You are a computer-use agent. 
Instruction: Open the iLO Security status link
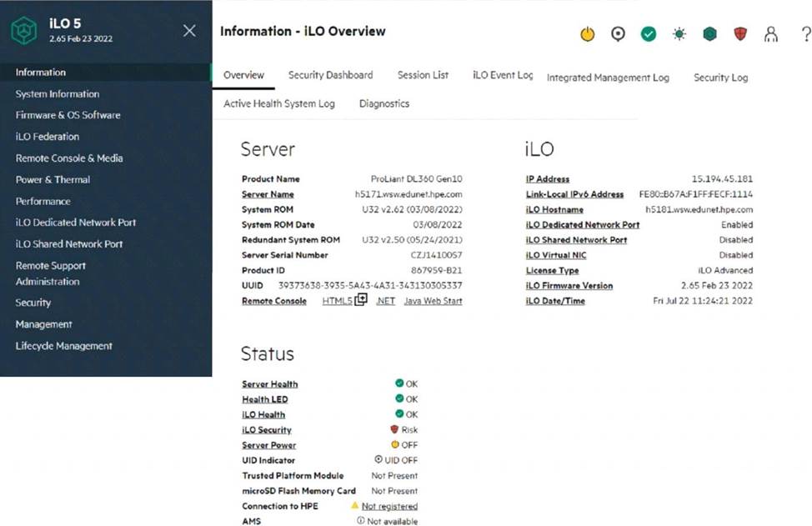(x=267, y=430)
